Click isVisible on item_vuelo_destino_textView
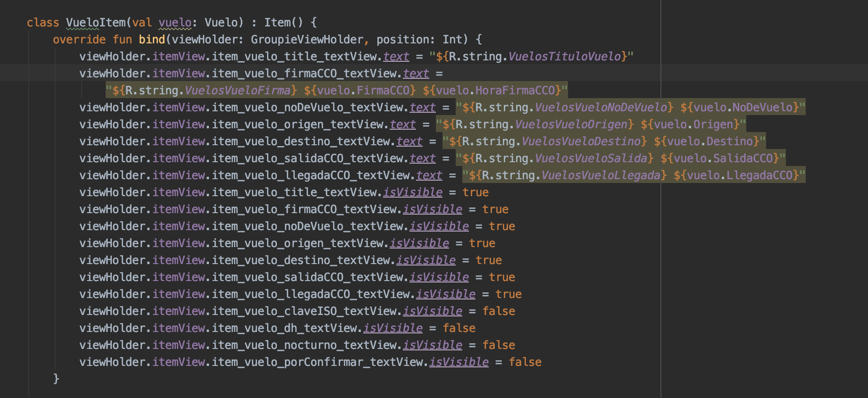The width and height of the screenshot is (868, 398). [x=426, y=260]
